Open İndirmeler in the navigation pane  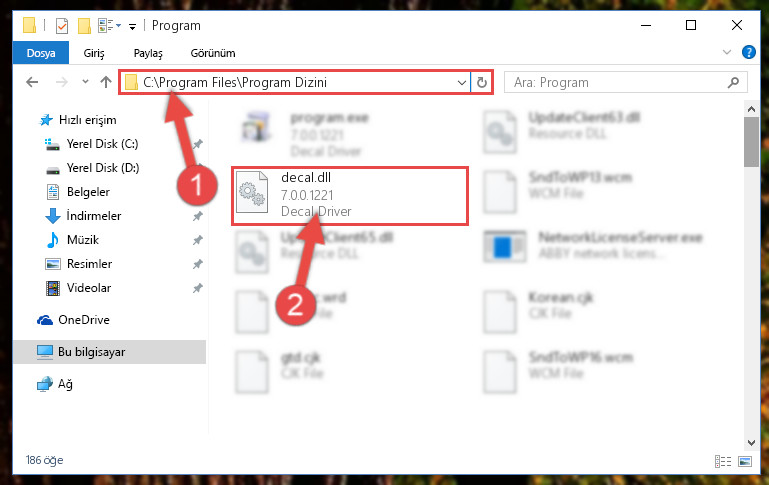coord(94,216)
